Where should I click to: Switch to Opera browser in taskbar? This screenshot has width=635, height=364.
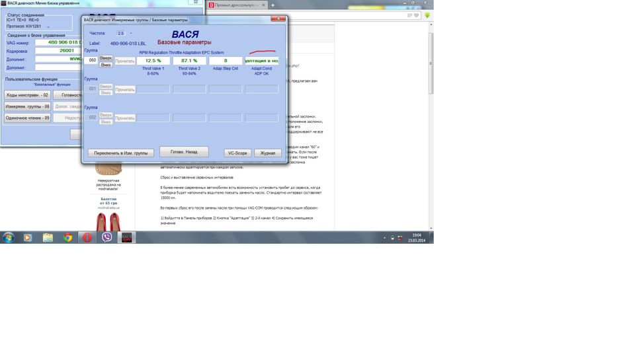[x=87, y=237]
